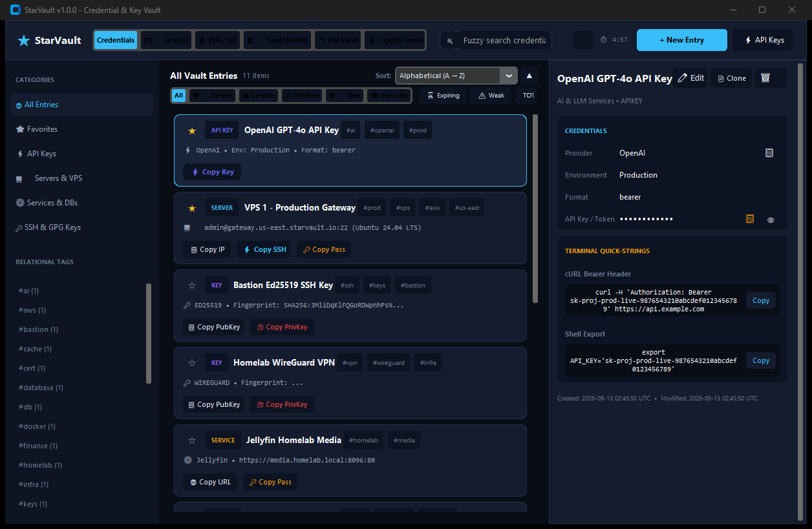Copy Provider value with clipboard icon
The height and width of the screenshot is (529, 812).
coord(769,153)
